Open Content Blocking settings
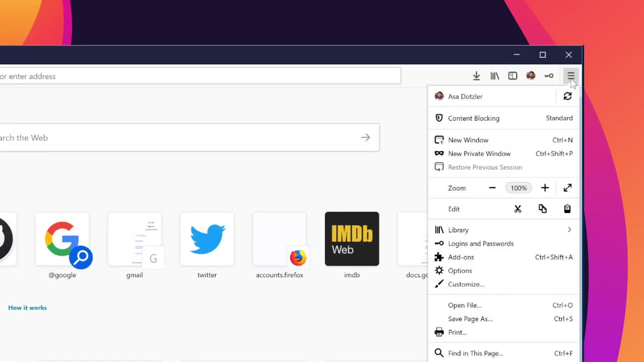The height and width of the screenshot is (362, 644). click(503, 118)
